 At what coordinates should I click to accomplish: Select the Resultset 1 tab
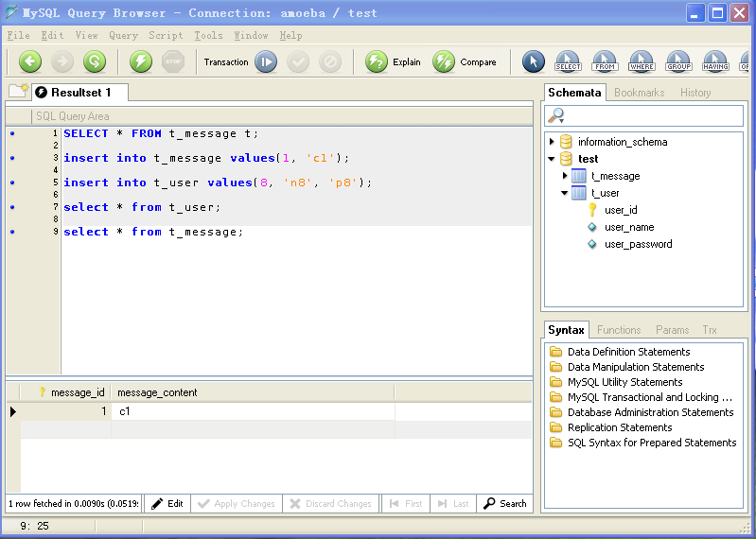(x=80, y=92)
